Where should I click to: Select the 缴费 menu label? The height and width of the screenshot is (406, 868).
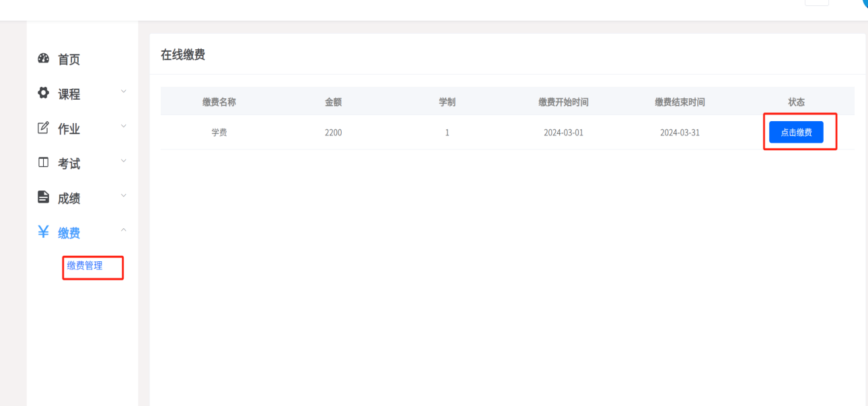tap(69, 234)
